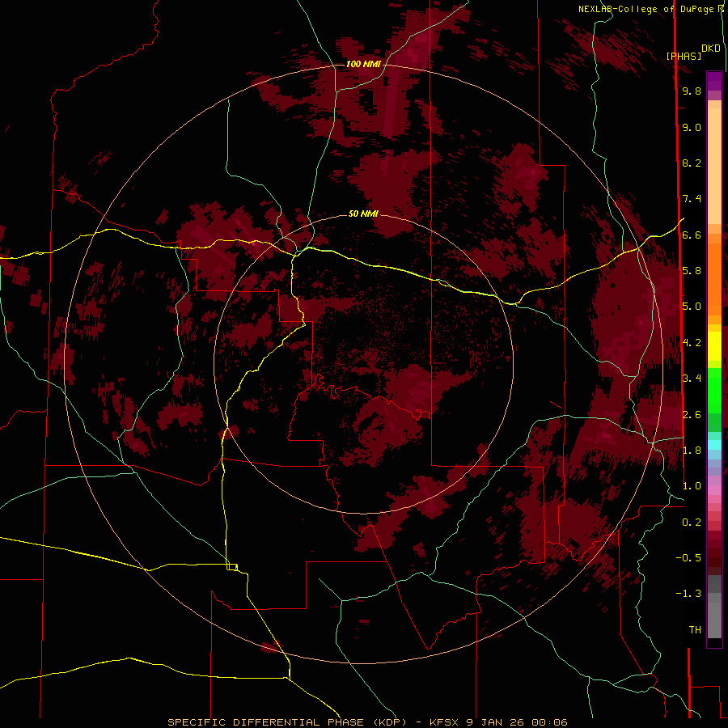
Task: Click the -1.3 legend value
Action: 688,594
